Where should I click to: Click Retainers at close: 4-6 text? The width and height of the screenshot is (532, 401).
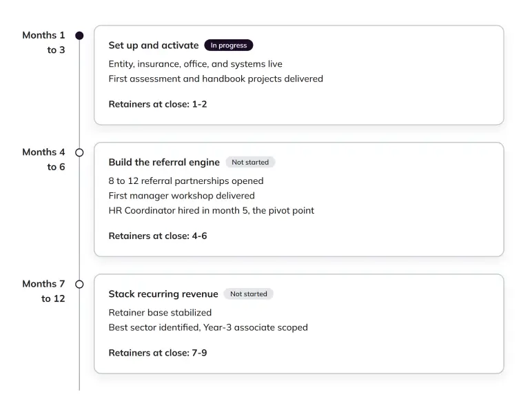coord(158,236)
